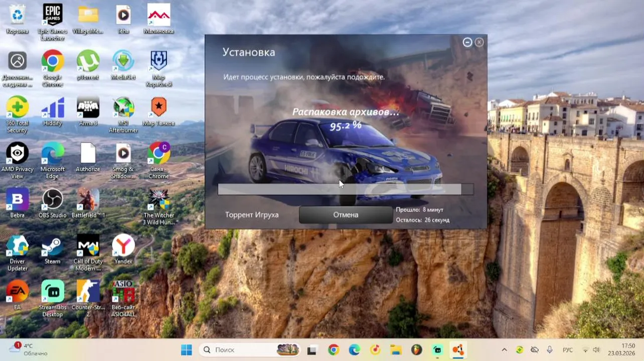The image size is (644, 361).
Task: Launch the Streamlabs Desktop shortcut
Action: tap(53, 299)
